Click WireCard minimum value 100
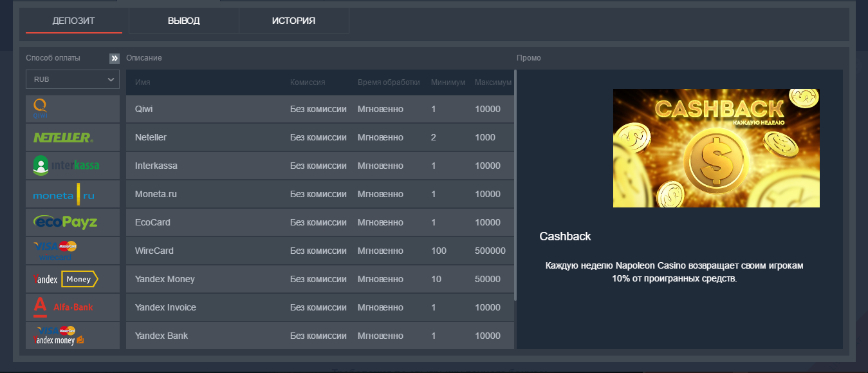The height and width of the screenshot is (373, 868). (439, 251)
